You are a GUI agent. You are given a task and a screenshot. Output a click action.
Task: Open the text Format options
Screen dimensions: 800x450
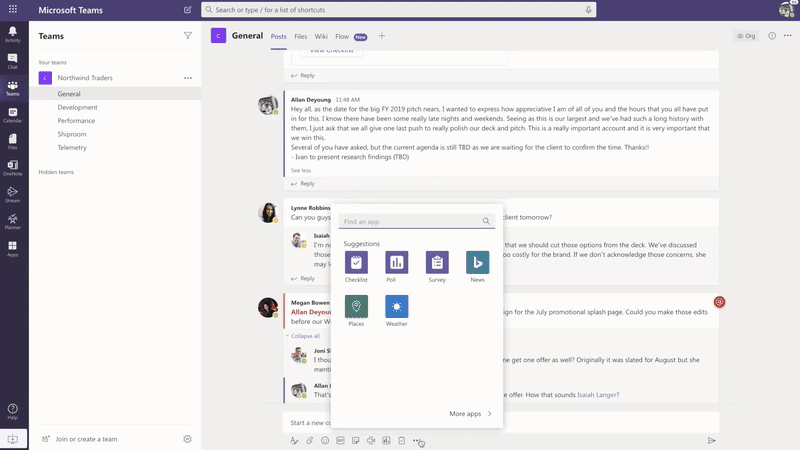tap(294, 441)
